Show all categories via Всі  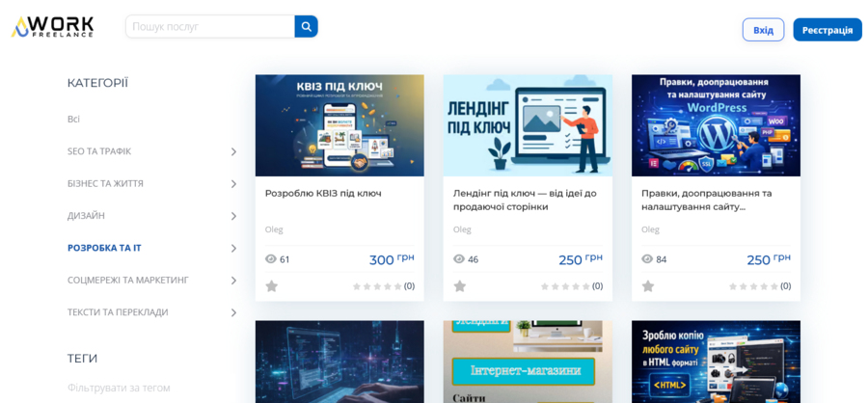(73, 120)
